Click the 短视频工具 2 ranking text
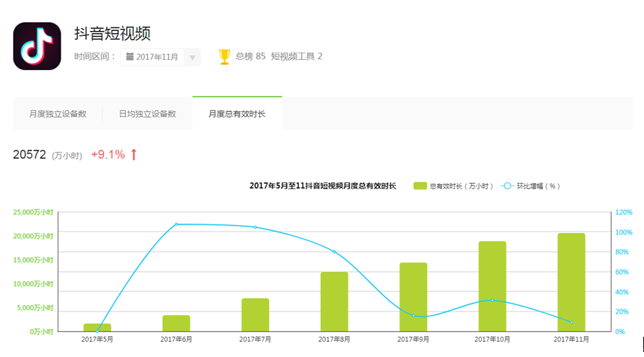 click(x=296, y=56)
